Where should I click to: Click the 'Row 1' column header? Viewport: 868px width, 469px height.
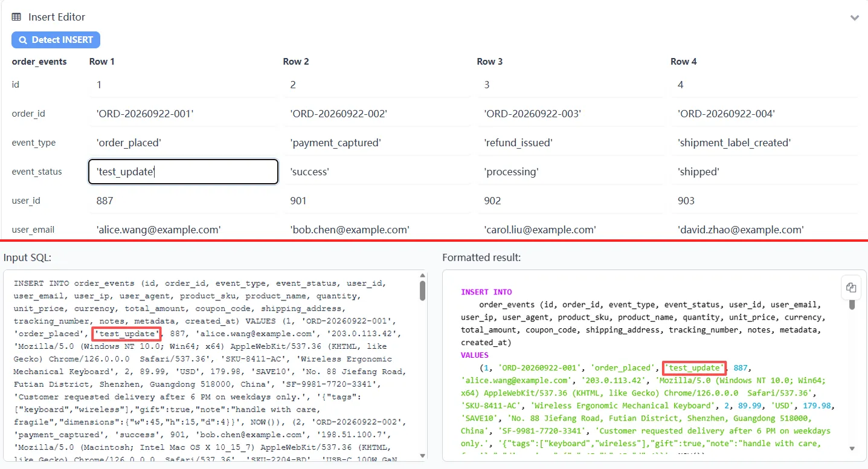pos(101,62)
